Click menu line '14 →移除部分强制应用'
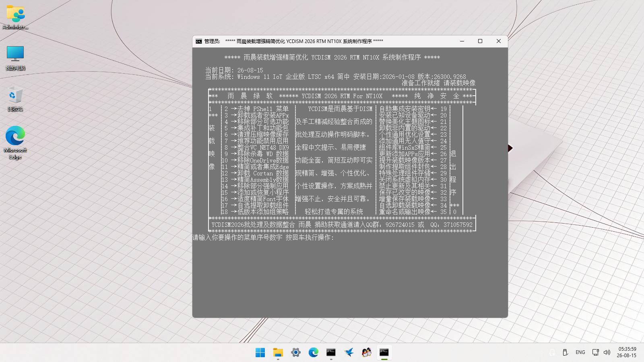Viewport: 644px width, 362px height. [x=255, y=186]
